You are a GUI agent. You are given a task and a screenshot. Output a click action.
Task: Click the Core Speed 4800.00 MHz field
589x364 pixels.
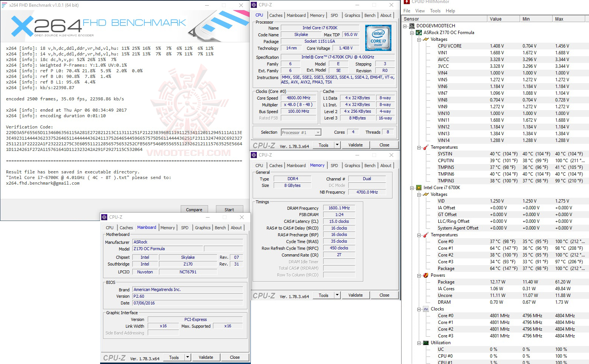click(299, 98)
